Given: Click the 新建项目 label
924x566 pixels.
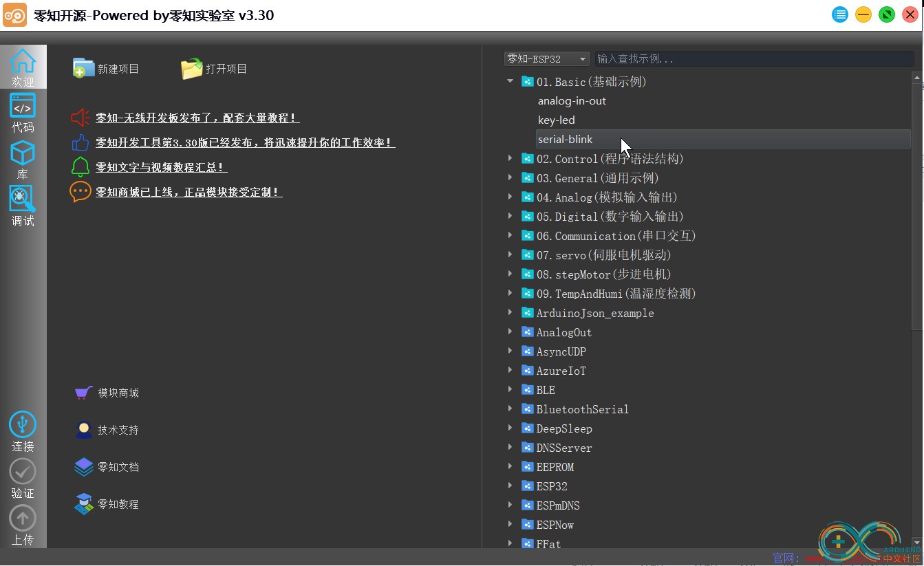Looking at the screenshot, I should coord(118,69).
